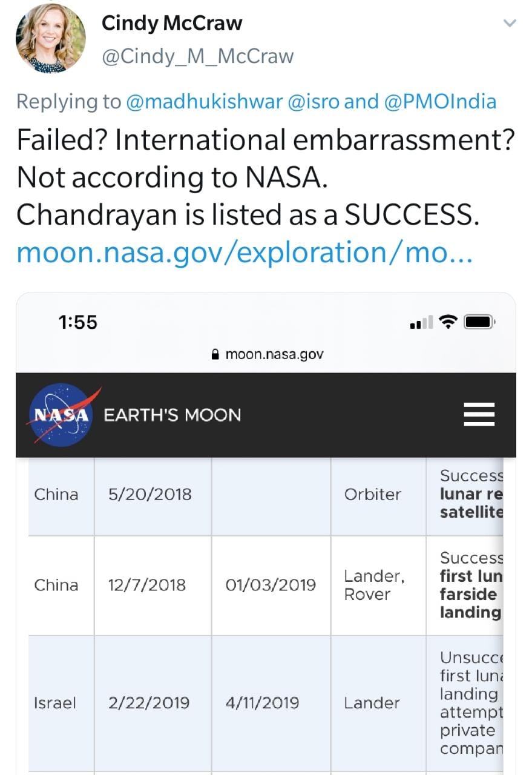Select the Israel 2/22/2019 launch date cell
The image size is (532, 775).
point(148,703)
